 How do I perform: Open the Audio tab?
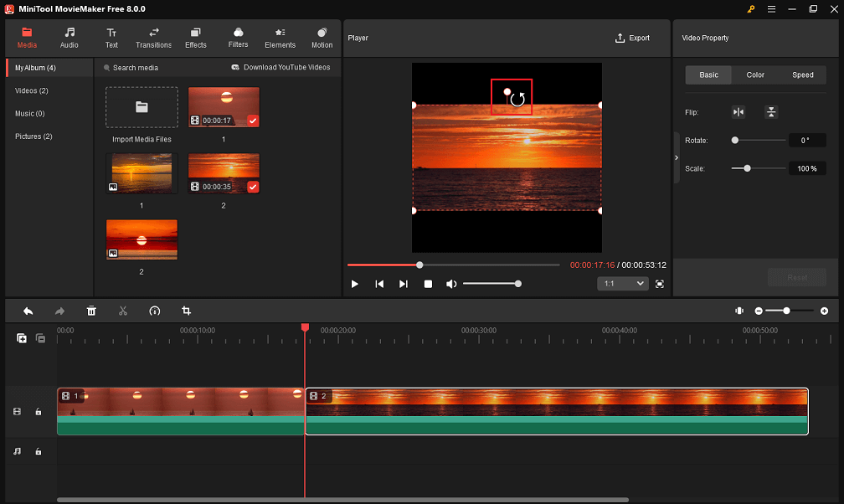[69, 38]
